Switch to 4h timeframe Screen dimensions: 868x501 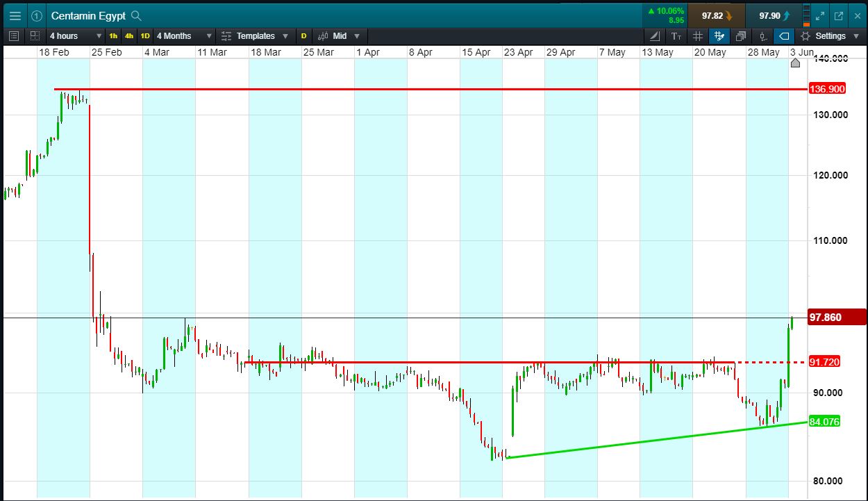point(129,35)
